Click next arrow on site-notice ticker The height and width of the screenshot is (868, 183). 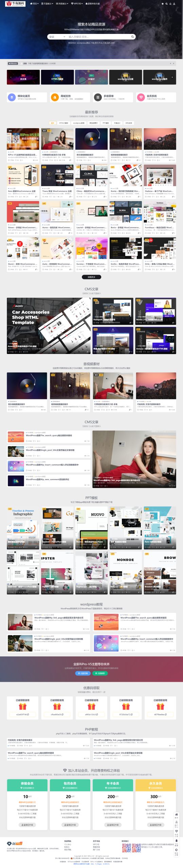(x=174, y=63)
